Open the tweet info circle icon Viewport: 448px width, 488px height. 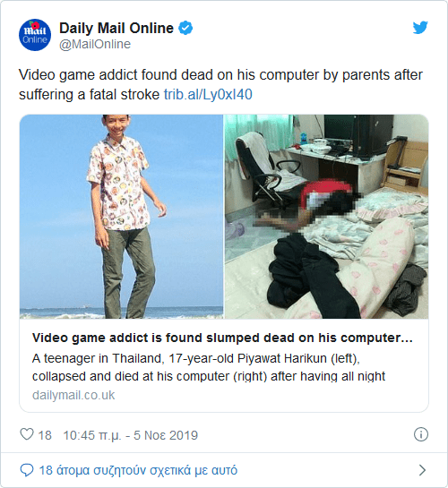pos(421,434)
